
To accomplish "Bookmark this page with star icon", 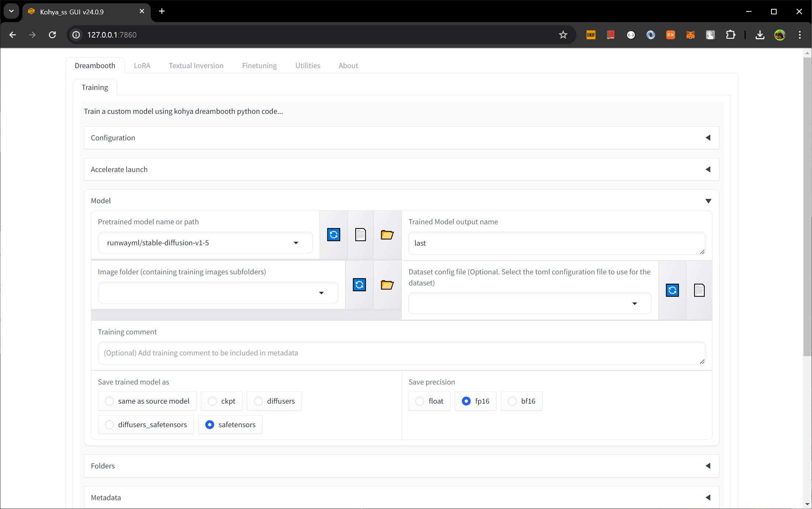I will 563,35.
